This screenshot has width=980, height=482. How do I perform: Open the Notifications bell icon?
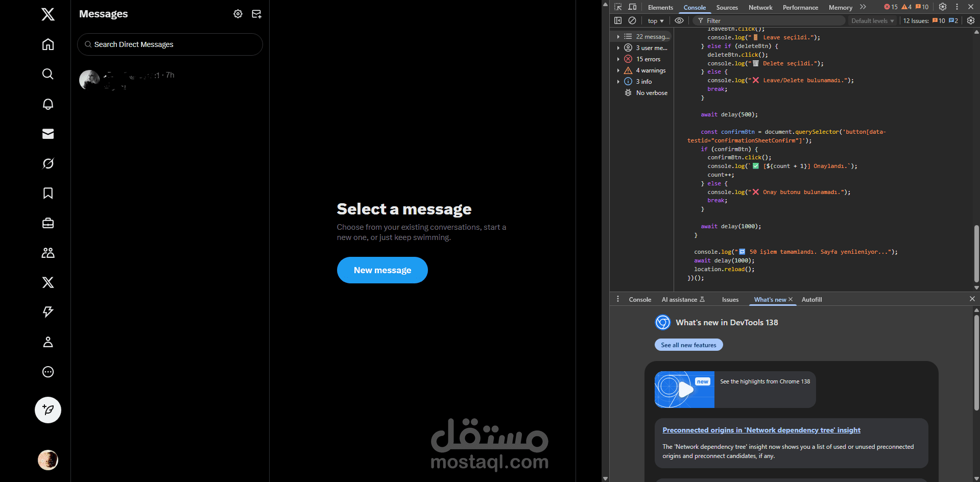48,104
